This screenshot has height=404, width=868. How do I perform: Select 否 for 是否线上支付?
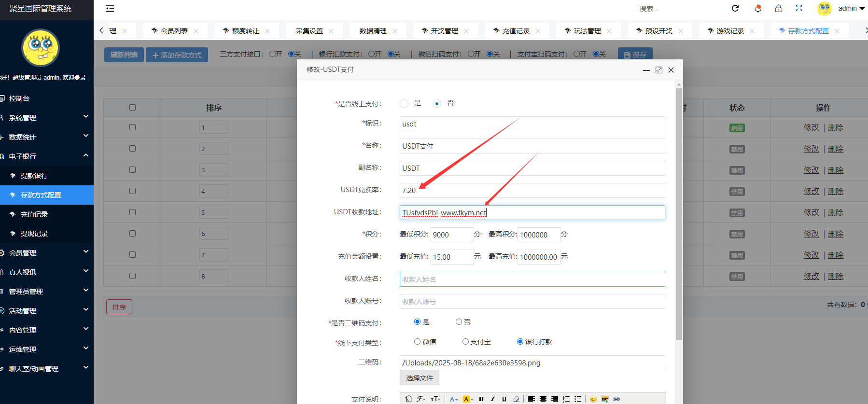click(437, 103)
